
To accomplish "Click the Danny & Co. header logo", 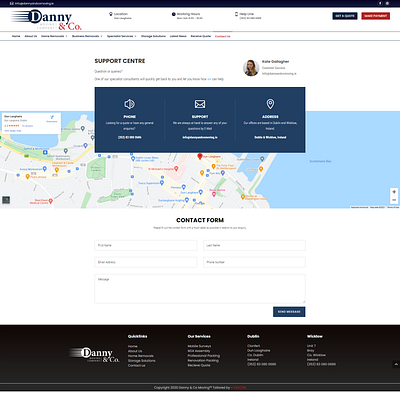I will [46, 20].
